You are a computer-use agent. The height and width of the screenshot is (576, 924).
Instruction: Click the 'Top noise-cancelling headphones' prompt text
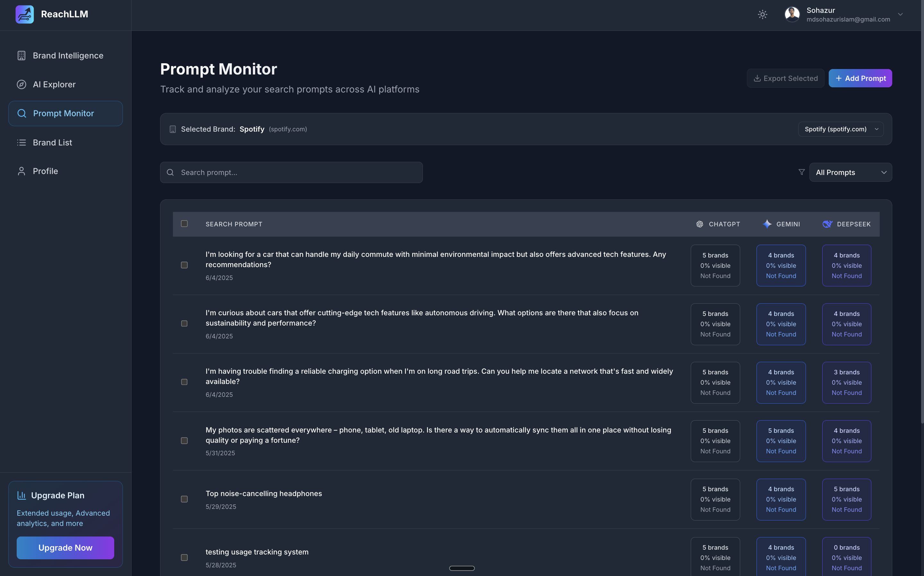pyautogui.click(x=264, y=494)
